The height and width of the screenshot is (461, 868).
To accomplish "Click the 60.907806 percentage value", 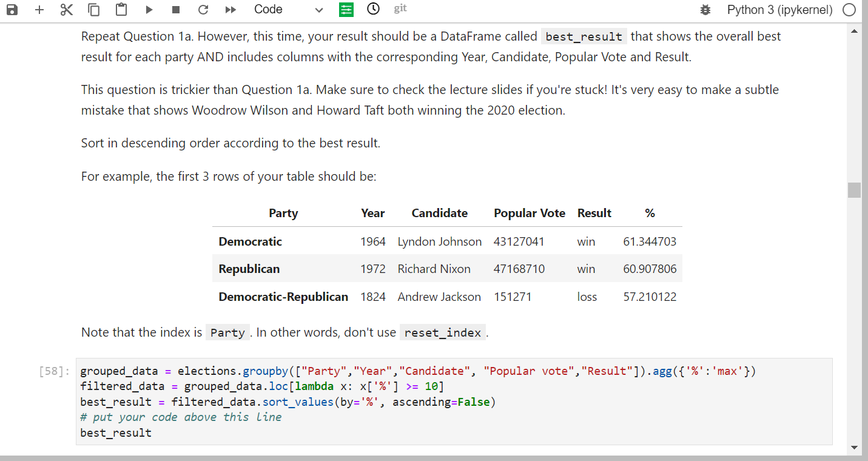I will coord(650,269).
